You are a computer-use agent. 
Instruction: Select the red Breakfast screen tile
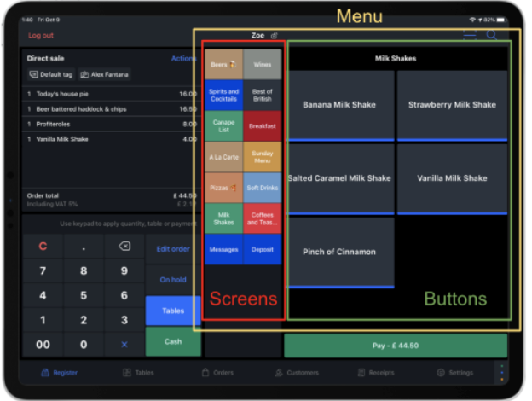pyautogui.click(x=263, y=126)
